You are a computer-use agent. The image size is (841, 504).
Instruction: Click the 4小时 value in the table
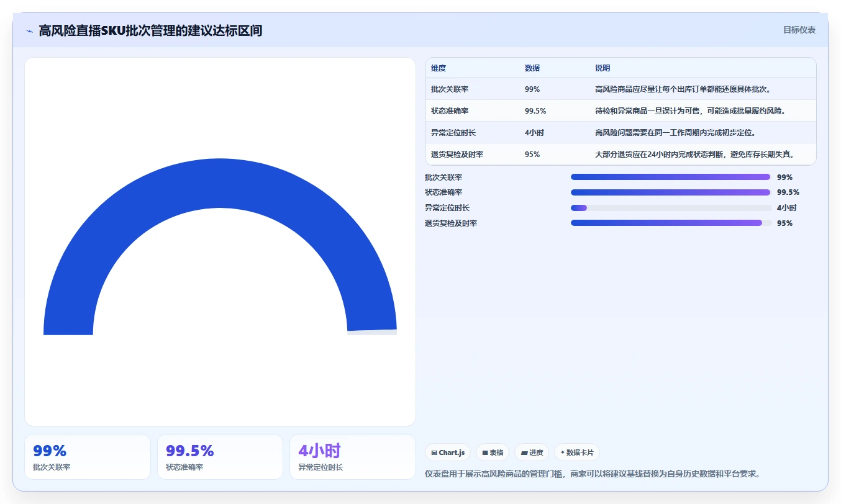pyautogui.click(x=534, y=133)
